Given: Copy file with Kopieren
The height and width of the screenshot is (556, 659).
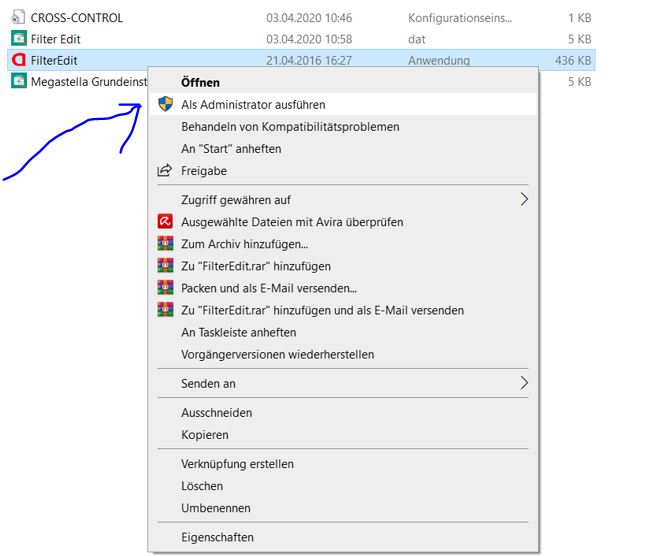Looking at the screenshot, I should (343, 435).
